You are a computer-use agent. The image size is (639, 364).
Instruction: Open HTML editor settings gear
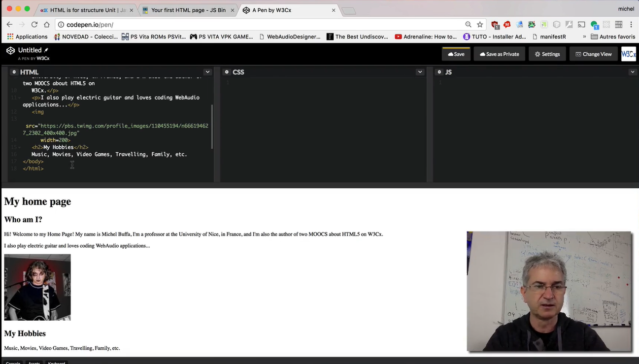[14, 72]
